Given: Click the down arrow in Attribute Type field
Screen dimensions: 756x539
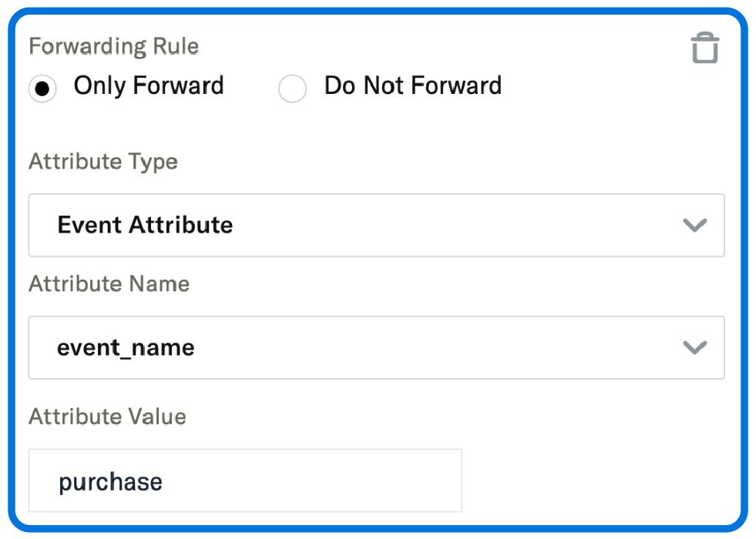Looking at the screenshot, I should pyautogui.click(x=695, y=225).
